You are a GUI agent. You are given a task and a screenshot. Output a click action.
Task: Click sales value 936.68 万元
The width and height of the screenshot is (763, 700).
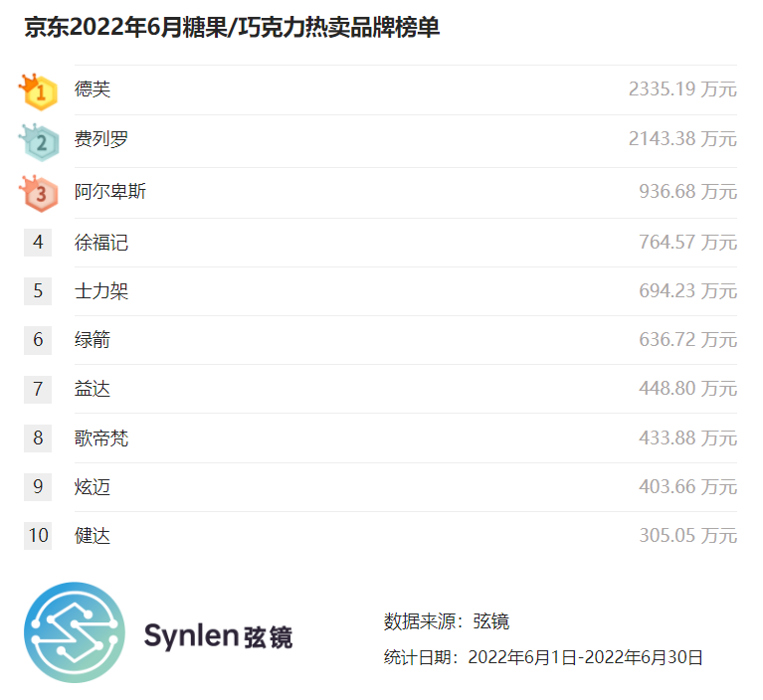(x=688, y=191)
